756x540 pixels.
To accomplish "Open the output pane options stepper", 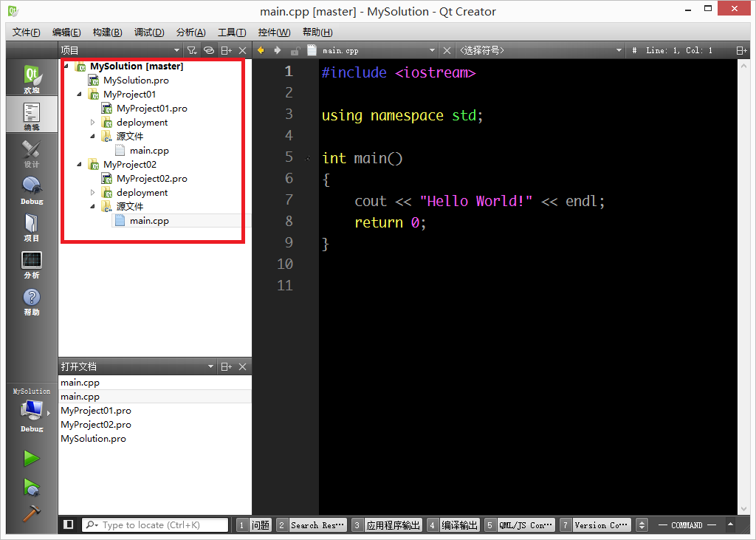I will 642,525.
